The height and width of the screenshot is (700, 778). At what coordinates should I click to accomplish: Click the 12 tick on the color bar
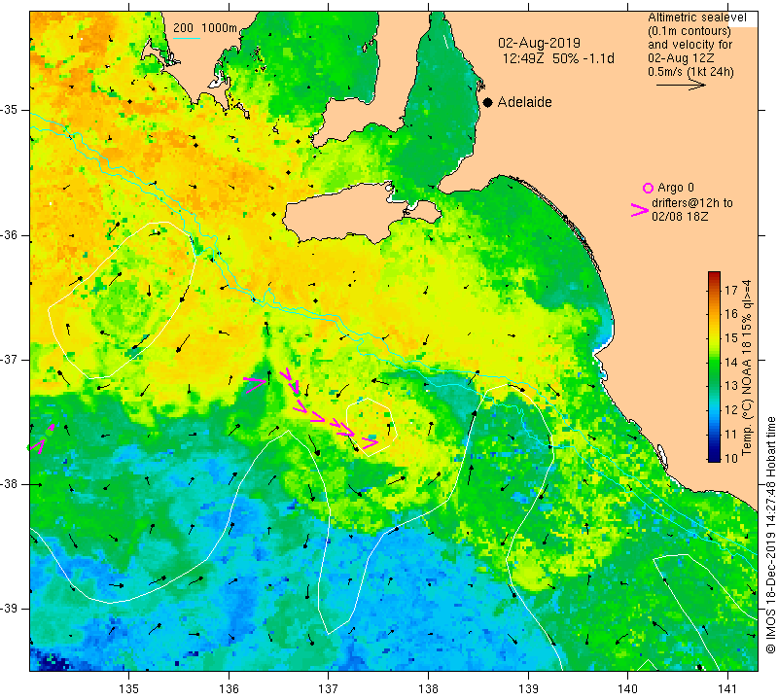pos(731,410)
